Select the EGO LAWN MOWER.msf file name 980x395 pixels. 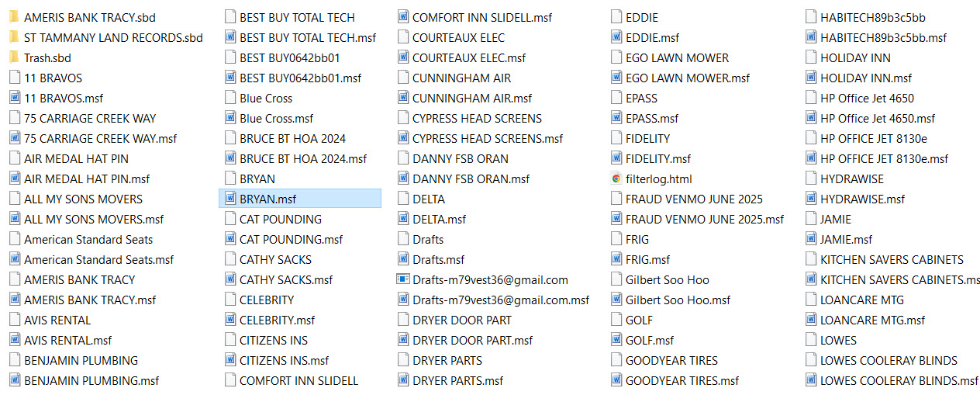pyautogui.click(x=688, y=78)
